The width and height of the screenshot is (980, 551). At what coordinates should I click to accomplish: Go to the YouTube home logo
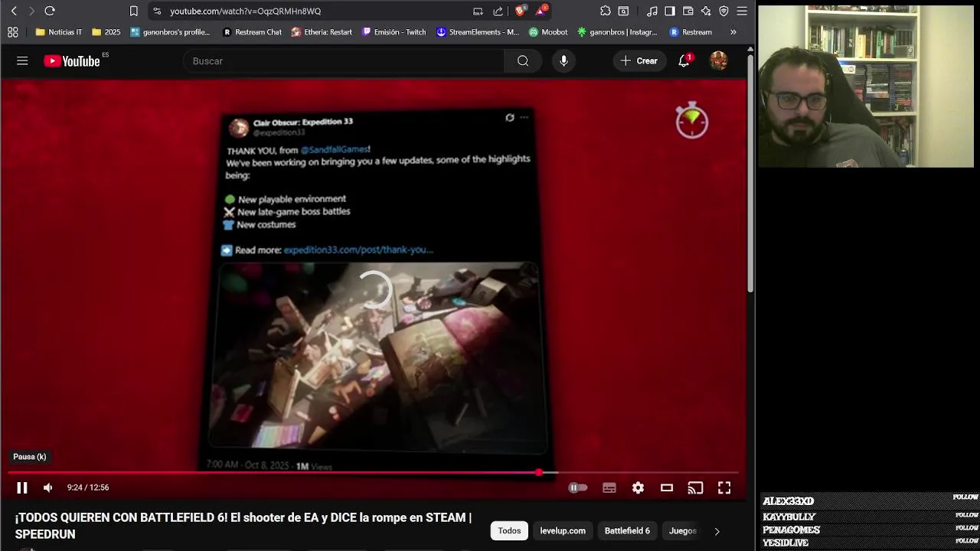72,61
